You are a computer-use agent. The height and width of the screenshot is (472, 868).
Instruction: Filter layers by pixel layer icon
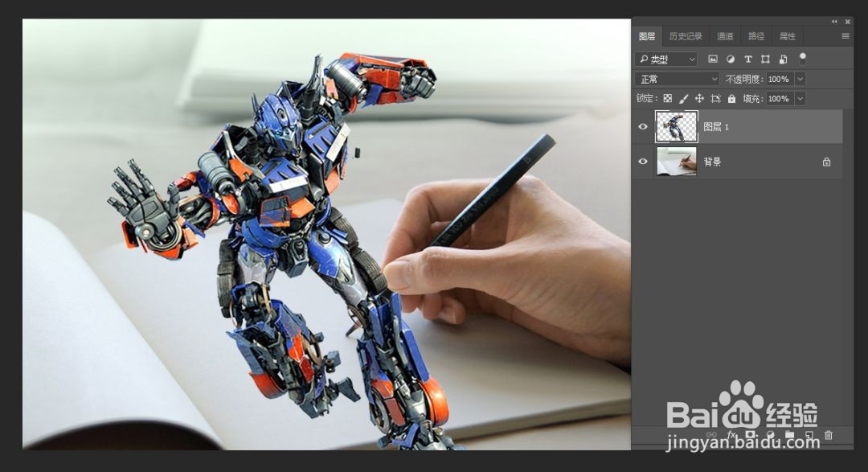pyautogui.click(x=713, y=59)
